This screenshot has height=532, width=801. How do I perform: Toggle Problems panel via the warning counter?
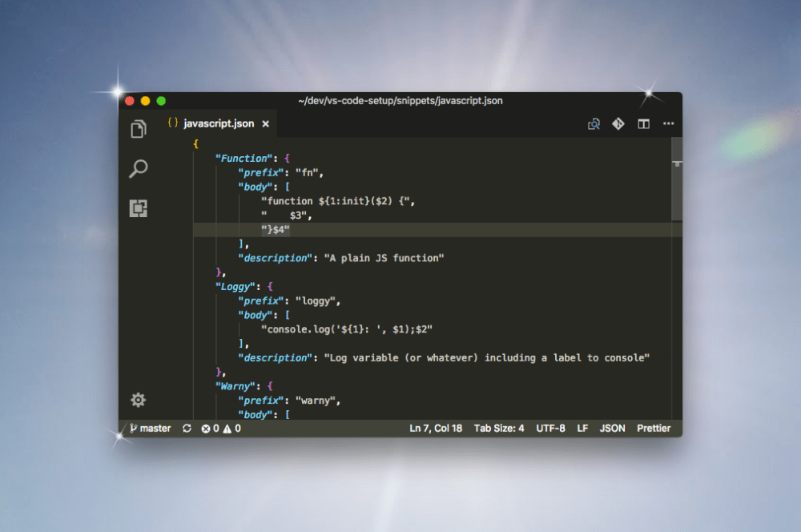[x=231, y=428]
